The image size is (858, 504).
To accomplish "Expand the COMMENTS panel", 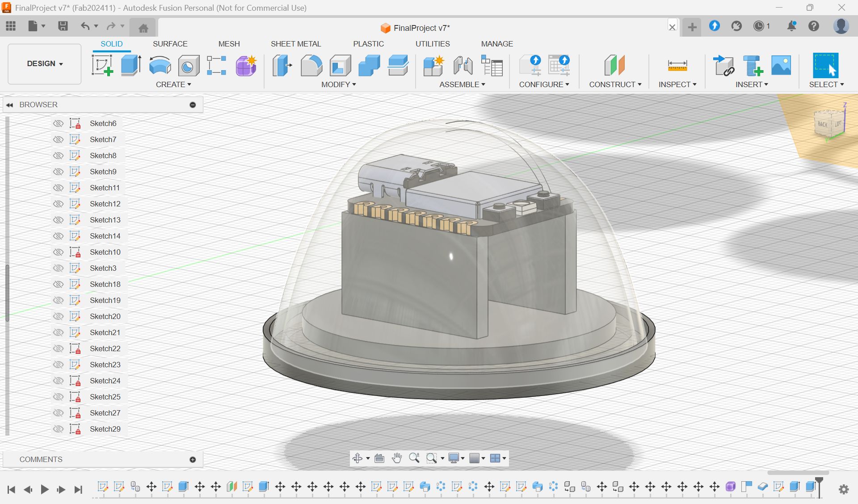I will pos(193,459).
